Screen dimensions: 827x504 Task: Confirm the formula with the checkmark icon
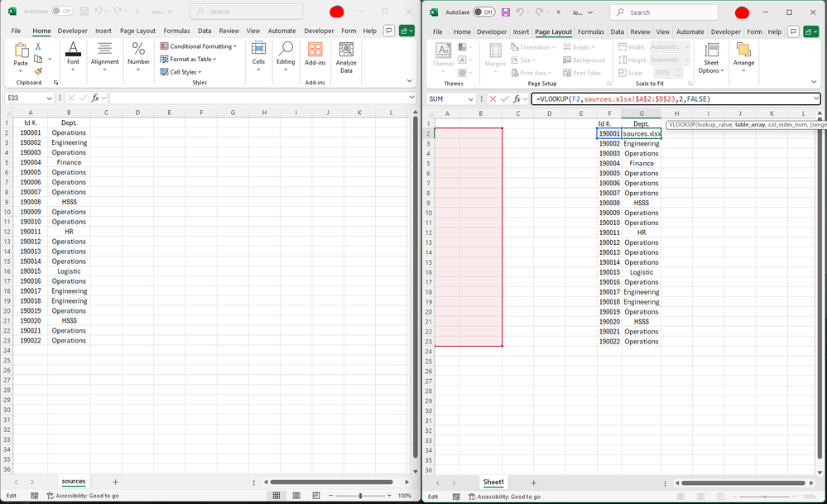tap(505, 98)
